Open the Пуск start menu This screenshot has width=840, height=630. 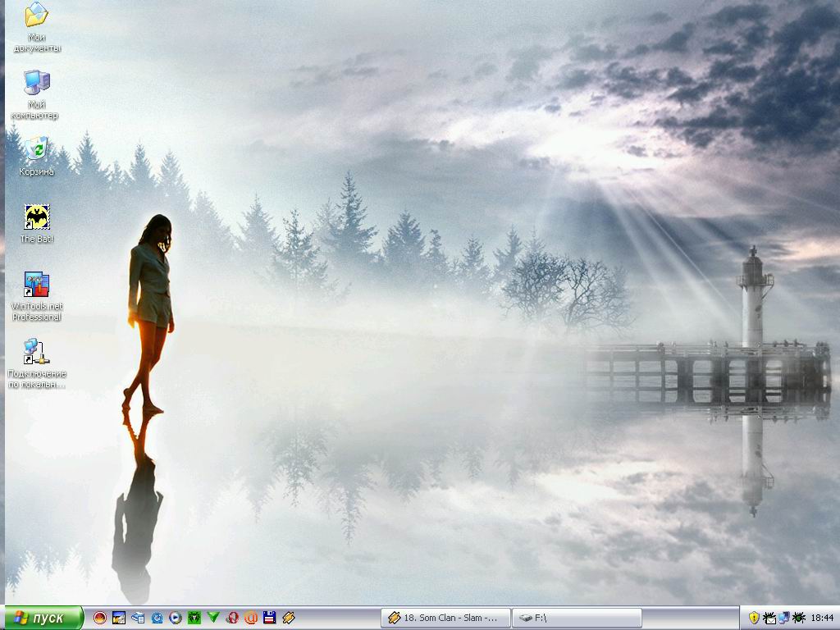coord(43,618)
